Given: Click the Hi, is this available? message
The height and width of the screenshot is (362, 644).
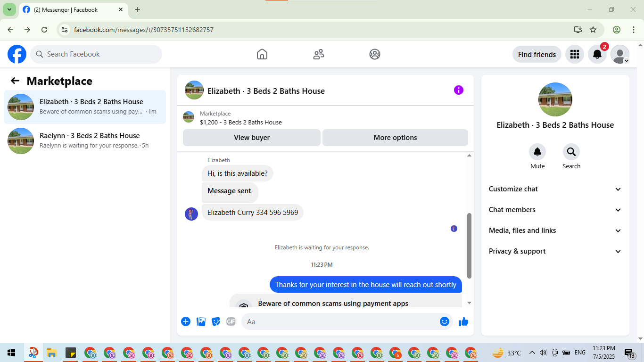Looking at the screenshot, I should pyautogui.click(x=238, y=173).
